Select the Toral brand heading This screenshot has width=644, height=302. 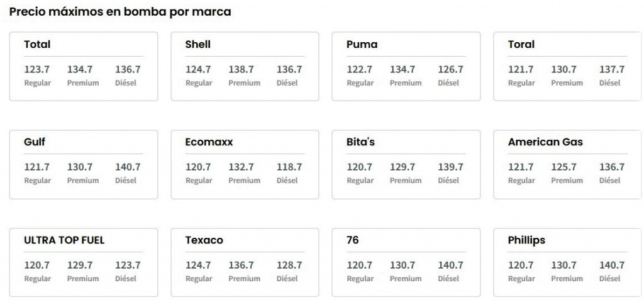(521, 45)
